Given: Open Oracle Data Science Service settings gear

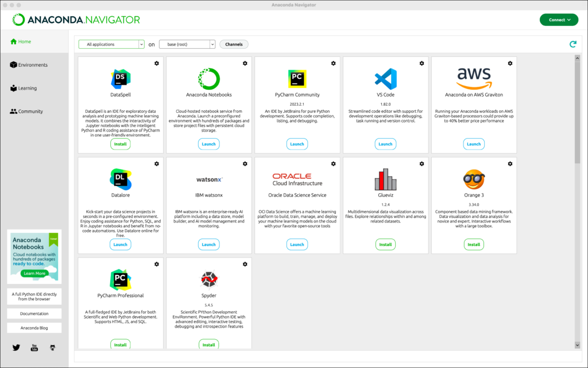Looking at the screenshot, I should (334, 164).
